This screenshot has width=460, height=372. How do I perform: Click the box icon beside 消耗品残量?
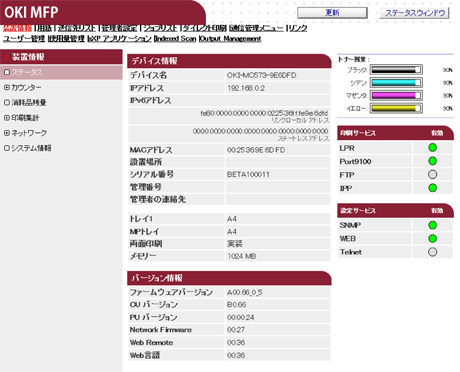[x=7, y=102]
